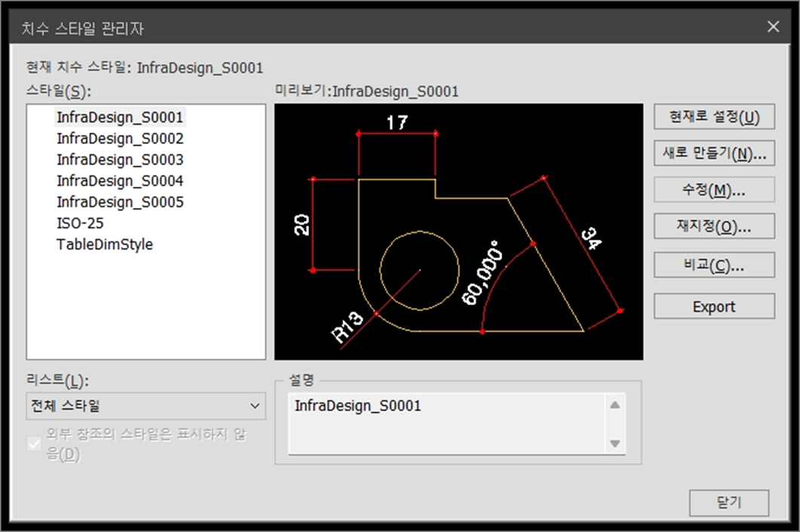Image resolution: width=800 pixels, height=532 pixels.
Task: Click the Export button
Action: tap(714, 306)
